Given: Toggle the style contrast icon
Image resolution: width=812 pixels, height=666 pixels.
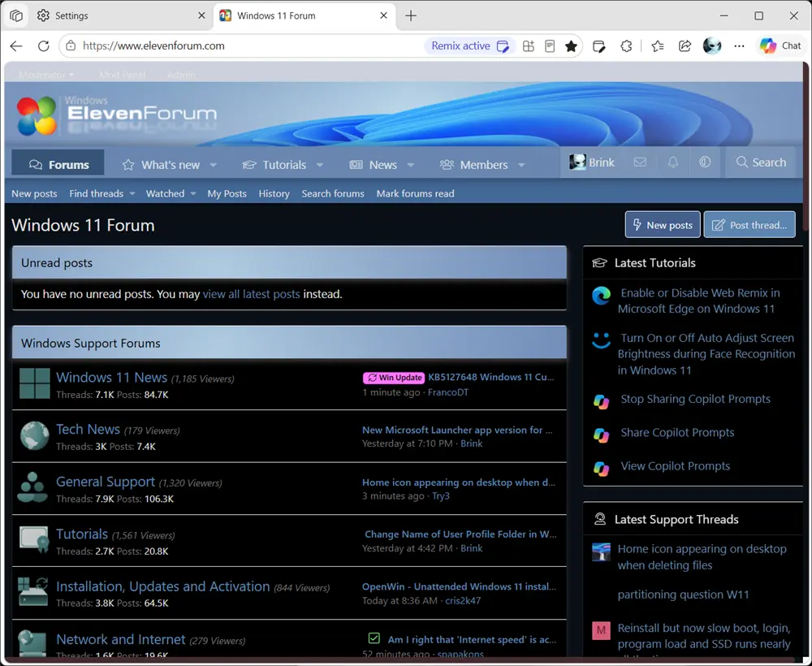Looking at the screenshot, I should (705, 162).
